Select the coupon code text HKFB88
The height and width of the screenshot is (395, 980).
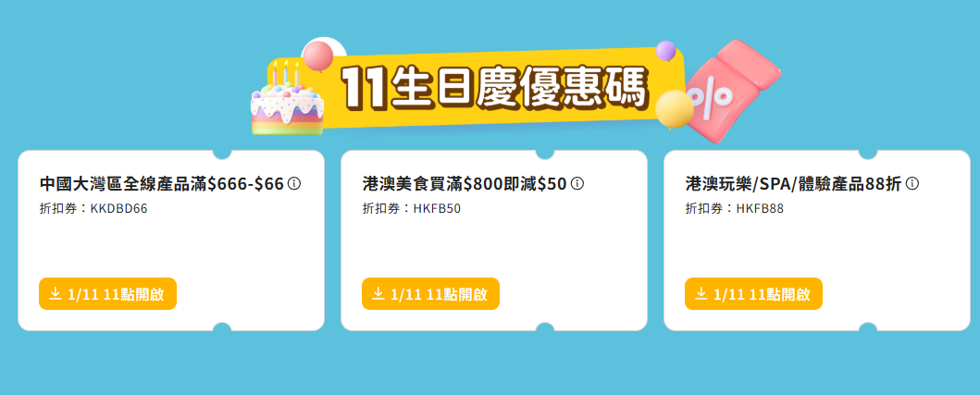tap(760, 209)
